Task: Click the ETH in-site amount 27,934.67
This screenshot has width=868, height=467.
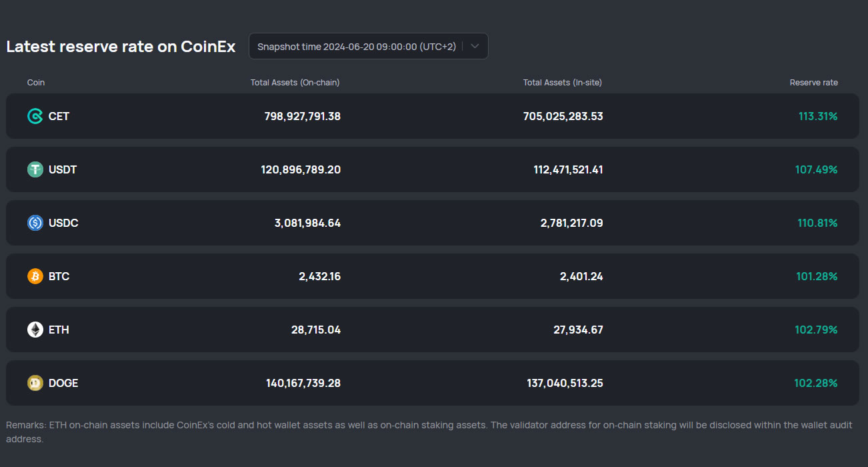Action: 578,330
